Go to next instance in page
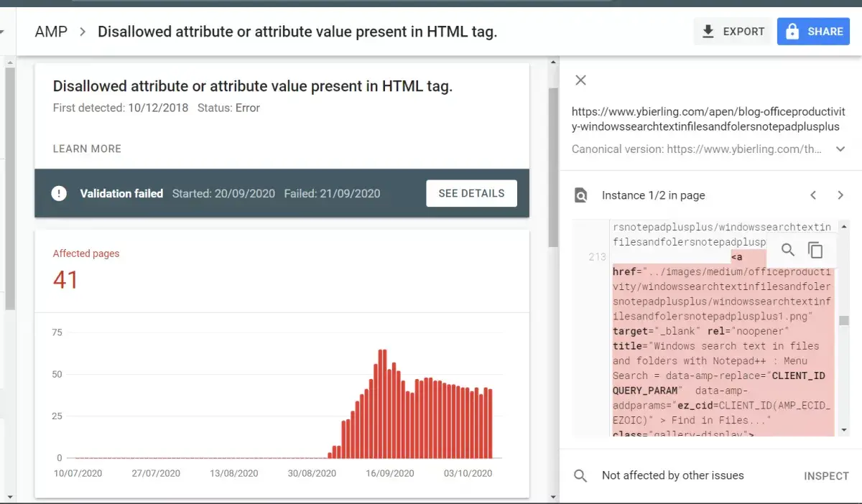 pos(840,195)
